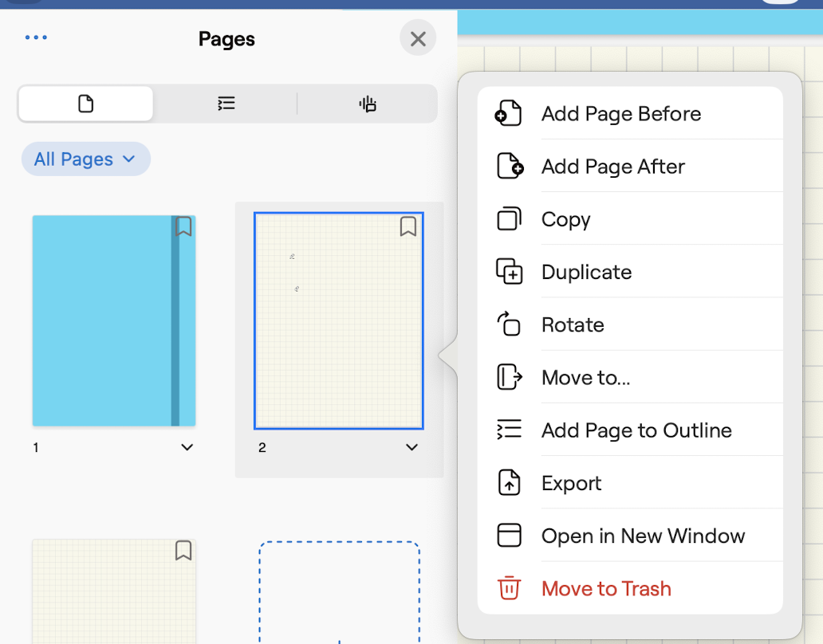The image size is (823, 644).
Task: Open the All Pages filter dropdown
Action: 85,159
